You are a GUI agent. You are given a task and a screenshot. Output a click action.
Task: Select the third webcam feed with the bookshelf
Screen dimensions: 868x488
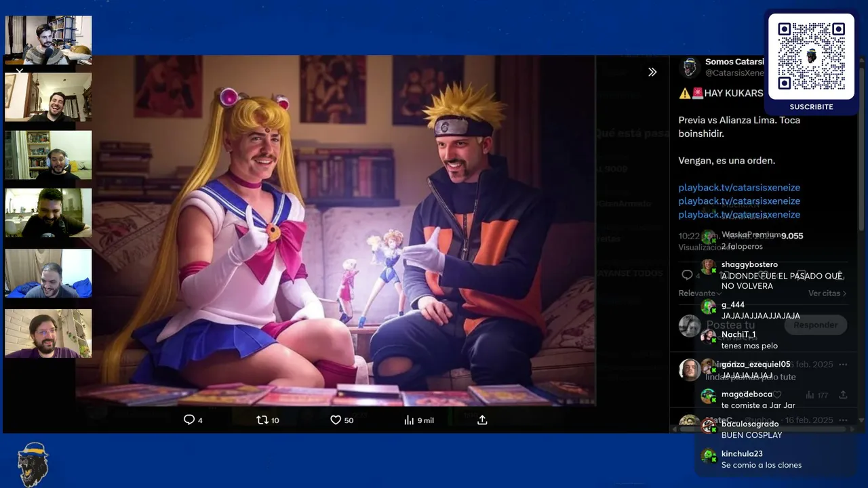coord(48,155)
